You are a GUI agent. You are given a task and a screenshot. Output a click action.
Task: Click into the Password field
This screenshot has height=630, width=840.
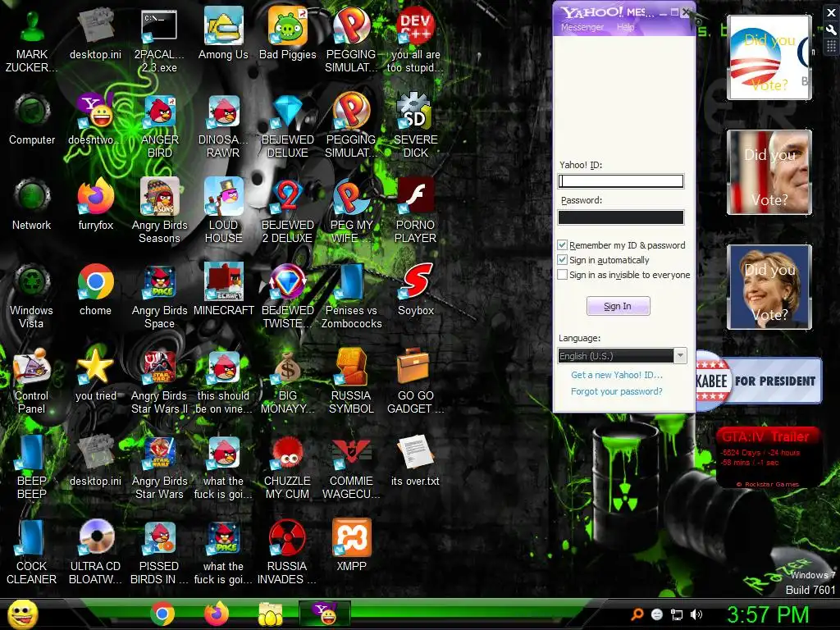click(x=621, y=217)
